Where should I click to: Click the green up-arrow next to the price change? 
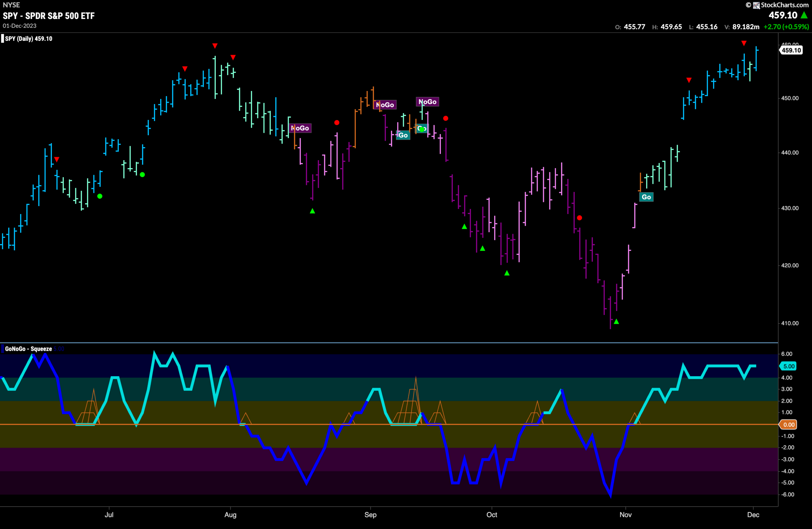(804, 15)
